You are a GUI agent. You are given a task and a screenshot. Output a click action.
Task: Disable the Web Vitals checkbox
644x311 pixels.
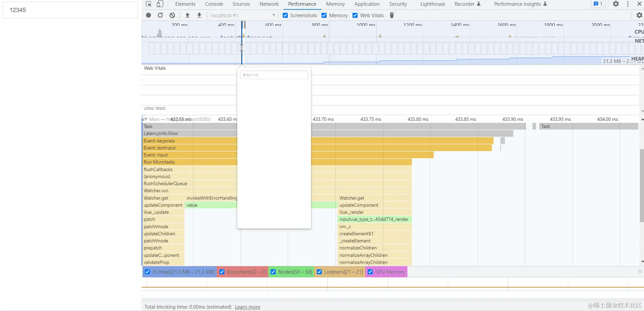355,15
